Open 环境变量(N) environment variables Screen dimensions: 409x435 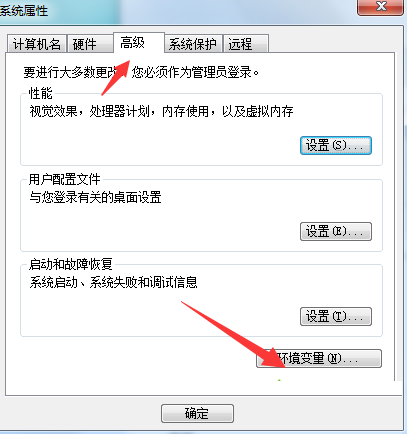click(319, 359)
